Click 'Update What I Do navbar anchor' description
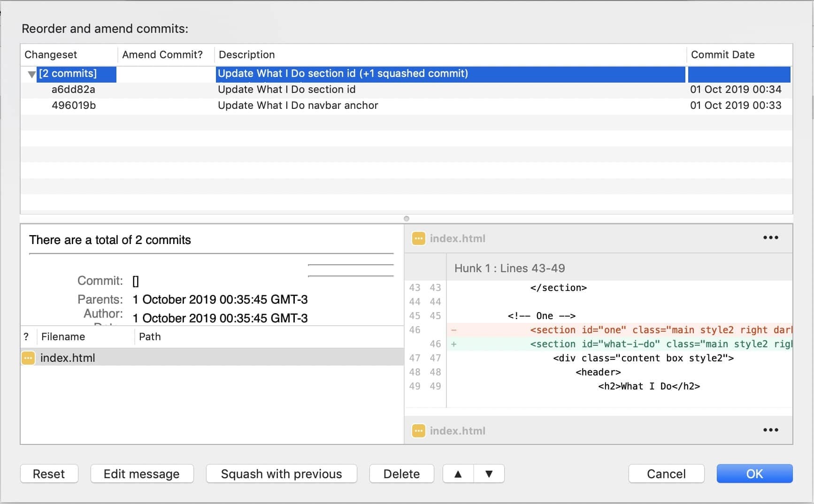 [x=298, y=106]
